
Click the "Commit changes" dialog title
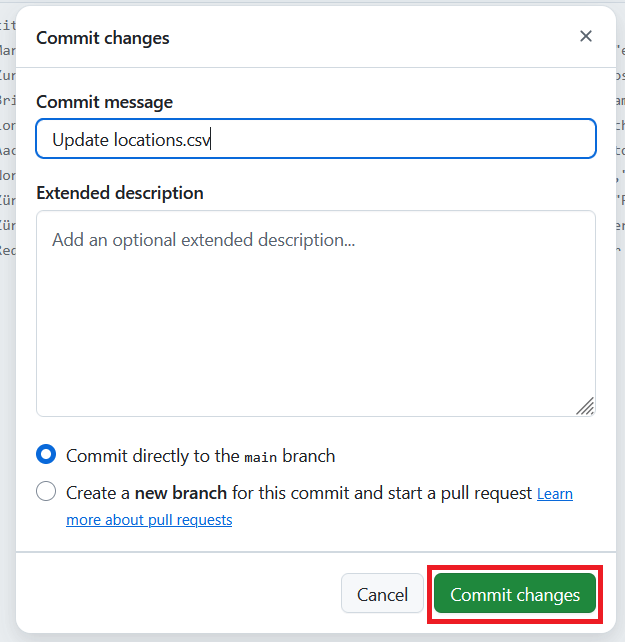point(103,38)
